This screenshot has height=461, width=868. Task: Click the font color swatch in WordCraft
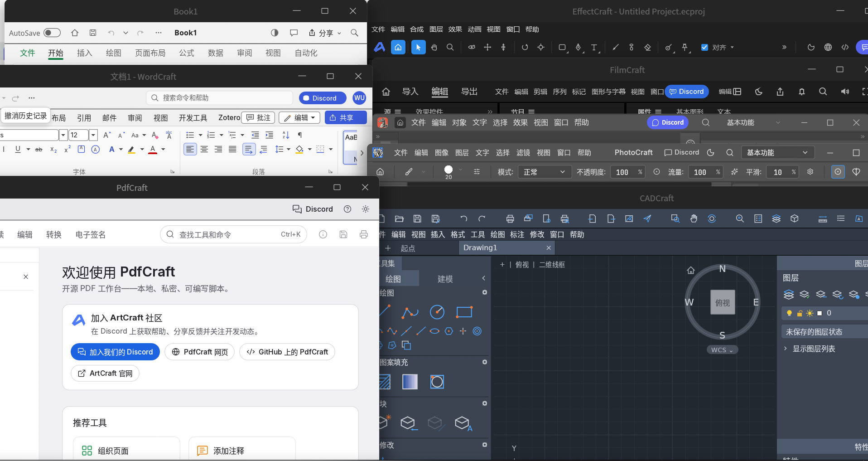[x=153, y=150]
